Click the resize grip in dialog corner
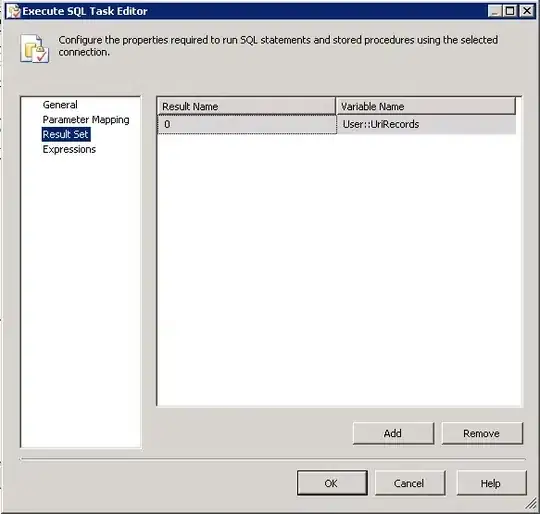This screenshot has width=540, height=514. 530,504
